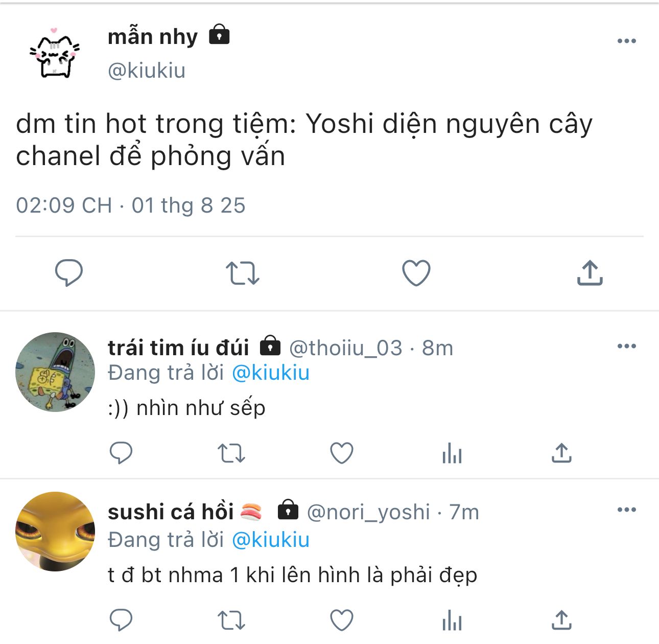Open the @kiukiu mention in sushi cá hồi's reply

click(x=271, y=540)
